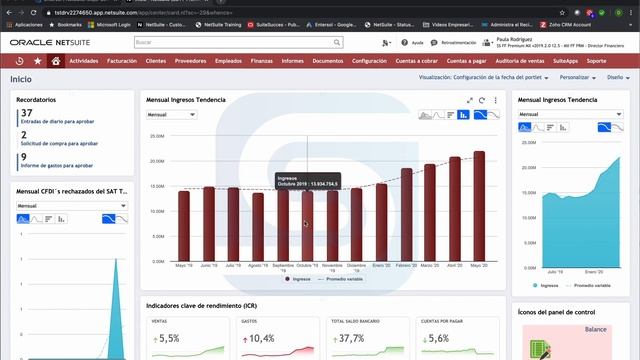Enable solid trend line in center portlet
Viewport: 640px width, 360px height.
point(480,115)
